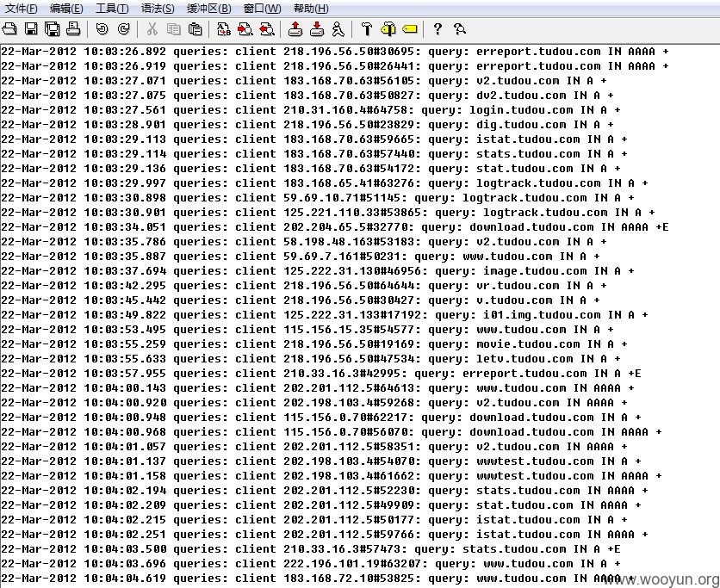This screenshot has width=720, height=588.
Task: Open the 文件(F) menu
Action: tap(22, 9)
